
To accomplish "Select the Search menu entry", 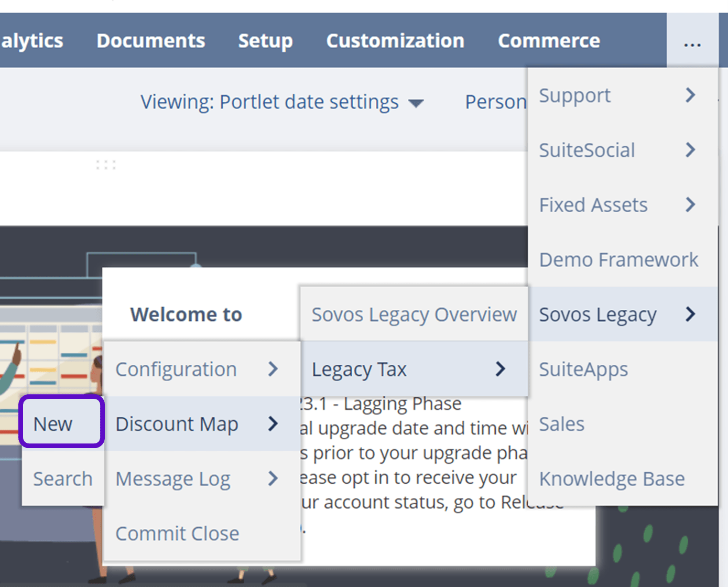I will point(62,479).
